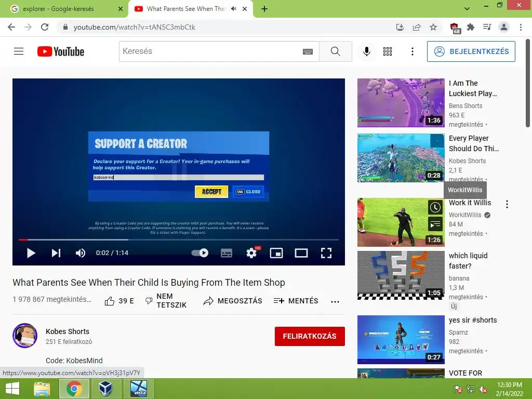Image resolution: width=532 pixels, height=399 pixels.
Task: Mute the video player volume
Action: [x=81, y=253]
